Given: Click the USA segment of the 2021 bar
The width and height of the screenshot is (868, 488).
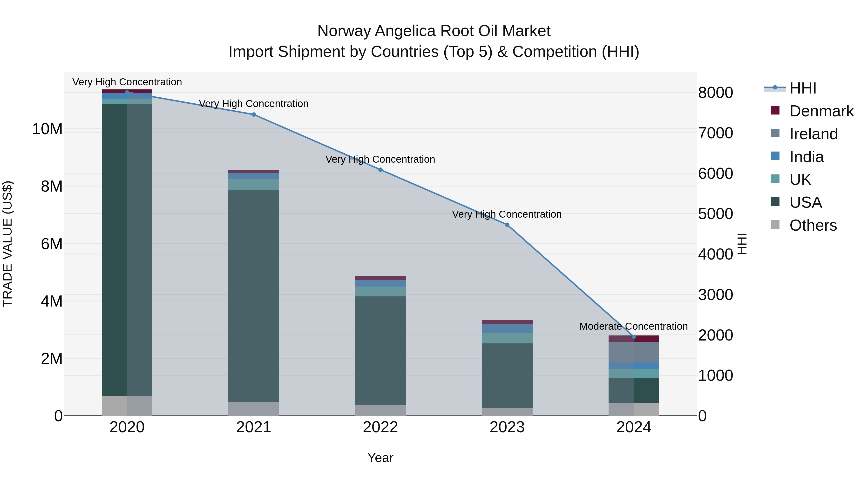Looking at the screenshot, I should pyautogui.click(x=254, y=296).
